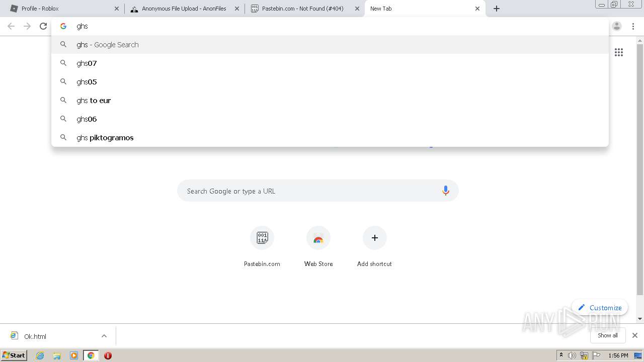Pick the 'ghs piktogramos' suggestion
Screen dimensions: 644x362
[330, 138]
